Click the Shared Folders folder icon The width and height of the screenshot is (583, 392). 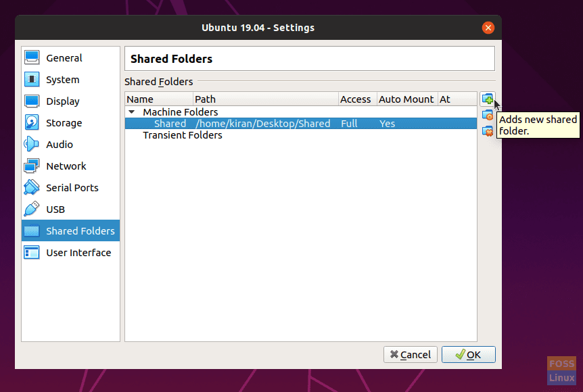click(32, 230)
